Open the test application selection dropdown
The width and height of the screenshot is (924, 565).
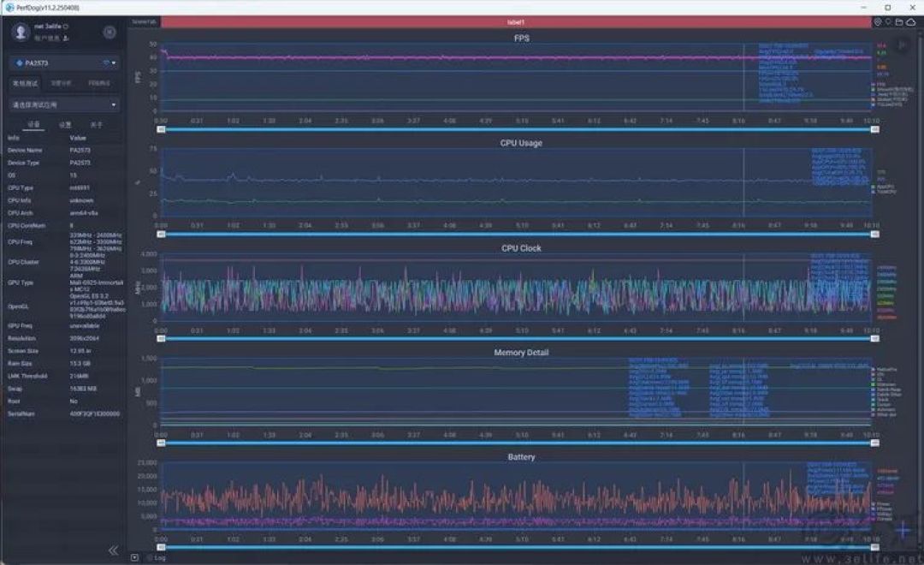click(63, 105)
